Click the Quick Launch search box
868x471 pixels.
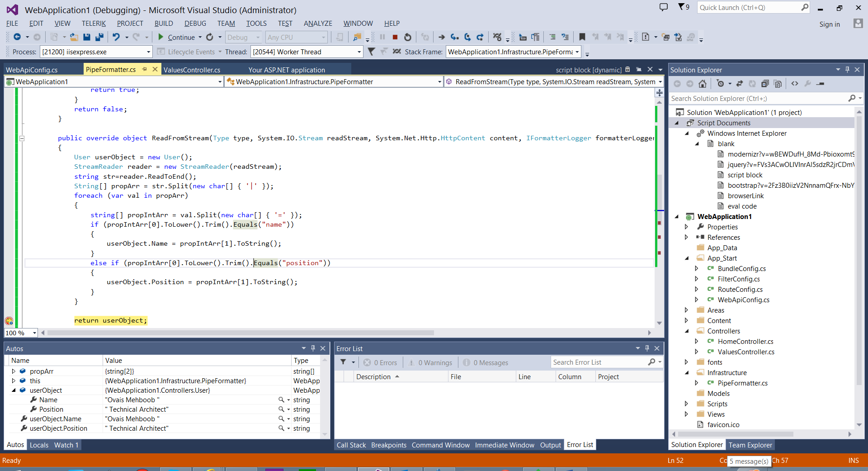754,7
